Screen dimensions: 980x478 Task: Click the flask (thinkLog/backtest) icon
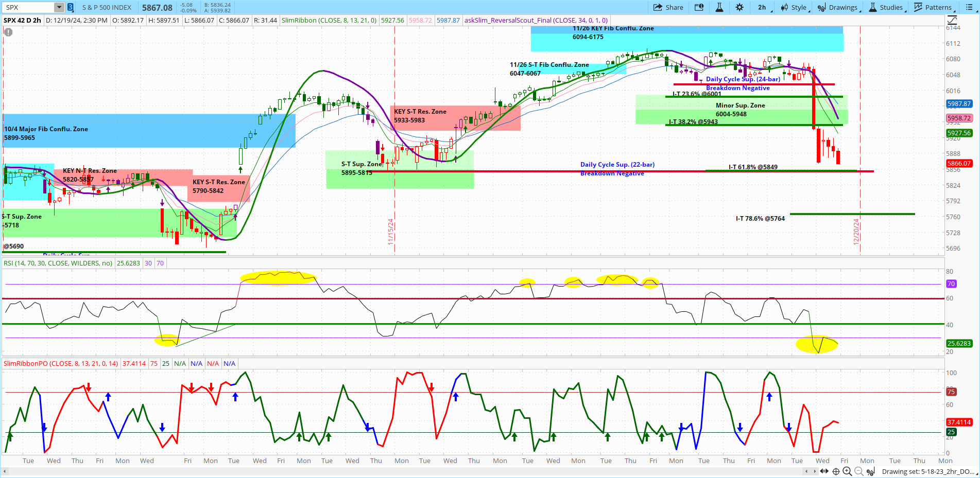tap(719, 7)
